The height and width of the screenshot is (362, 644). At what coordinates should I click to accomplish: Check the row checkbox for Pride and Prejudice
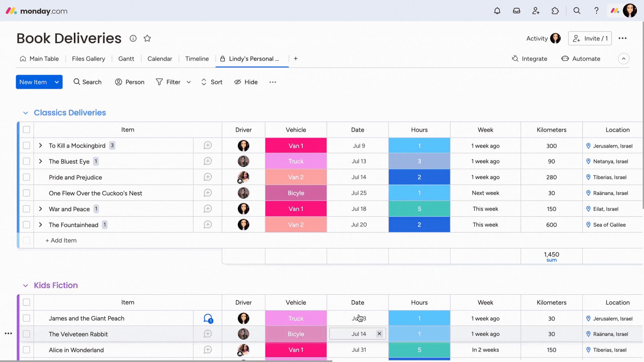pos(26,177)
